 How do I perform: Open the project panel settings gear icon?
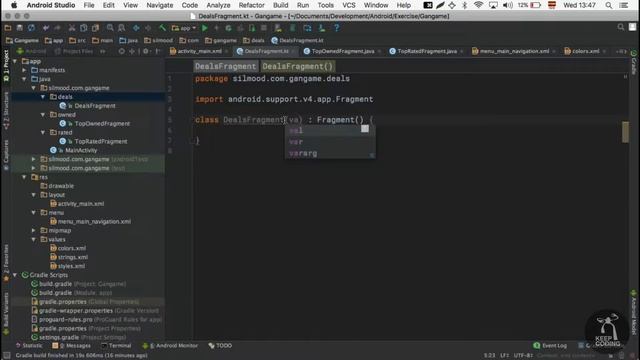(146, 51)
